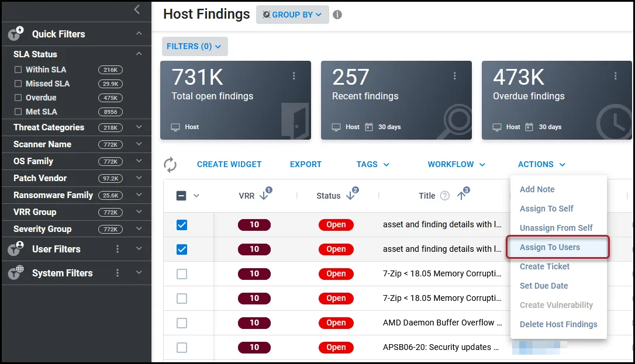635x364 pixels.
Task: Enable the Within SLA filter
Action: pyautogui.click(x=18, y=70)
